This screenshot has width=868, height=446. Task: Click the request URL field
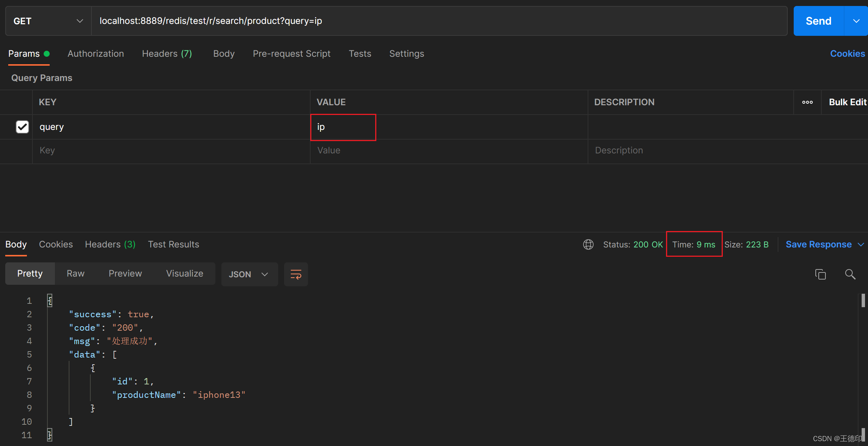[x=439, y=21]
